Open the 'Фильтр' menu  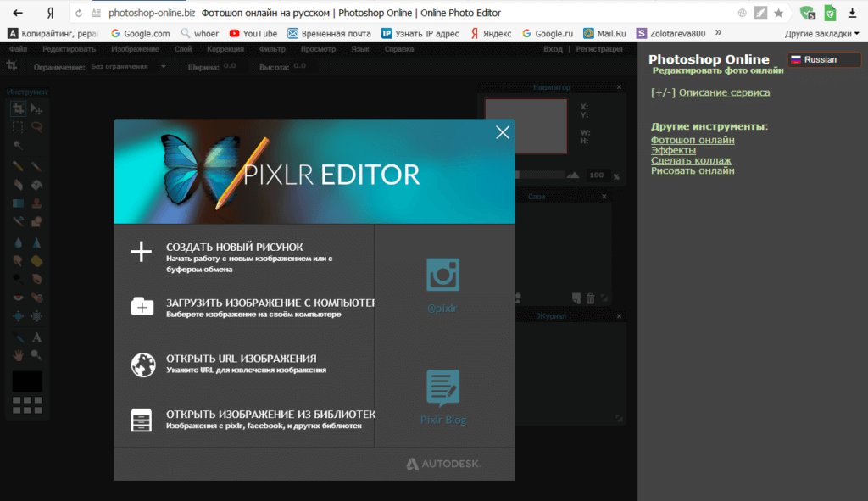(273, 49)
